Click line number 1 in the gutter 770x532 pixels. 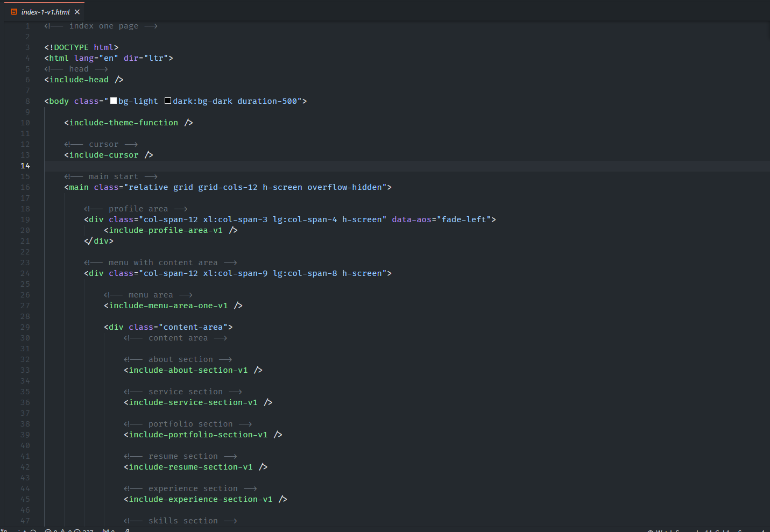tap(27, 26)
